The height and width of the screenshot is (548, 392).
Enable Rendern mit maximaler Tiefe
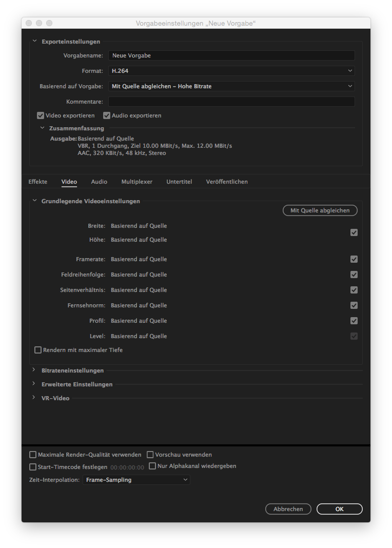[x=38, y=350]
